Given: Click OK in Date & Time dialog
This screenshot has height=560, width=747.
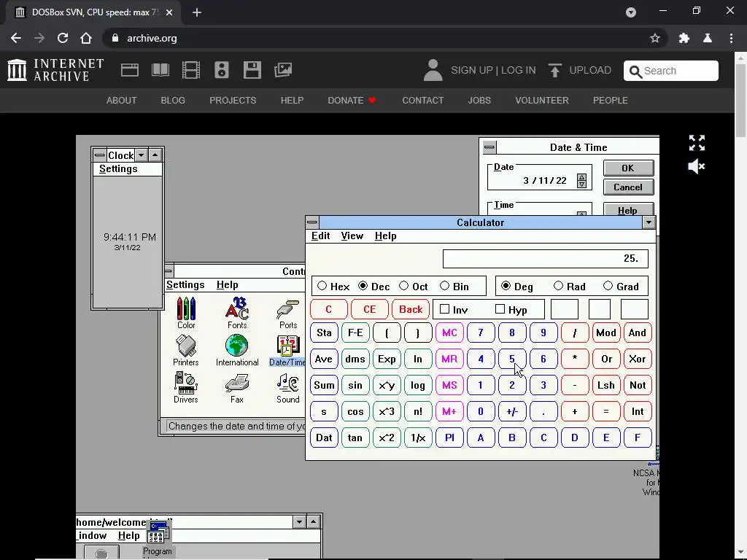Looking at the screenshot, I should point(628,168).
